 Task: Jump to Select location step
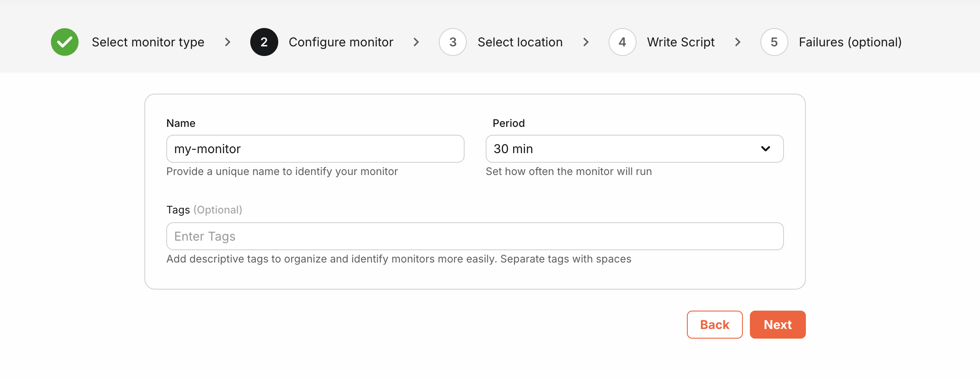(520, 42)
